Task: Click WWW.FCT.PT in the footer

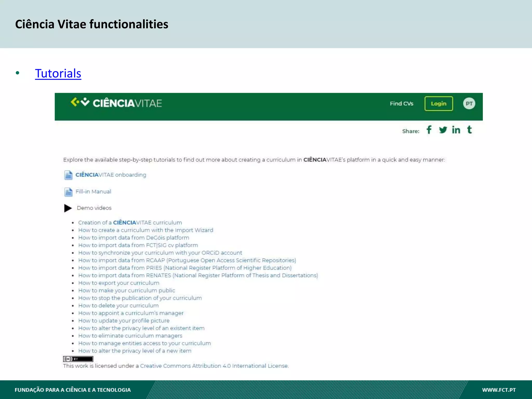Action: click(x=499, y=390)
